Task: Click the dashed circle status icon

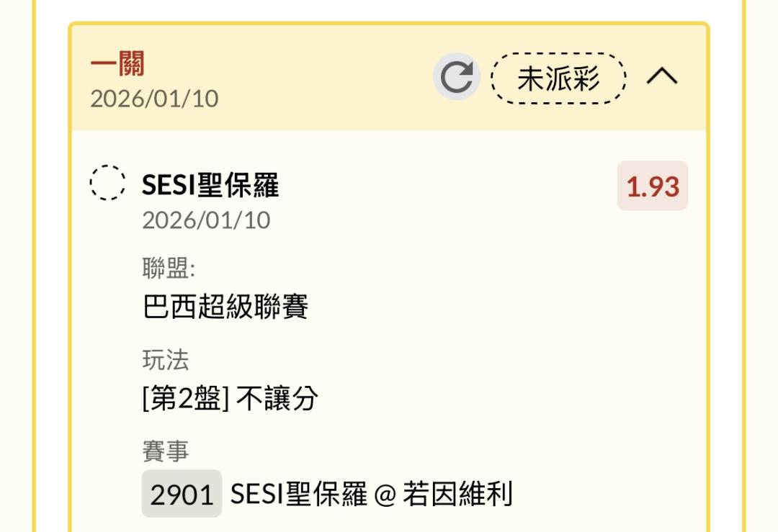Action: click(x=108, y=182)
